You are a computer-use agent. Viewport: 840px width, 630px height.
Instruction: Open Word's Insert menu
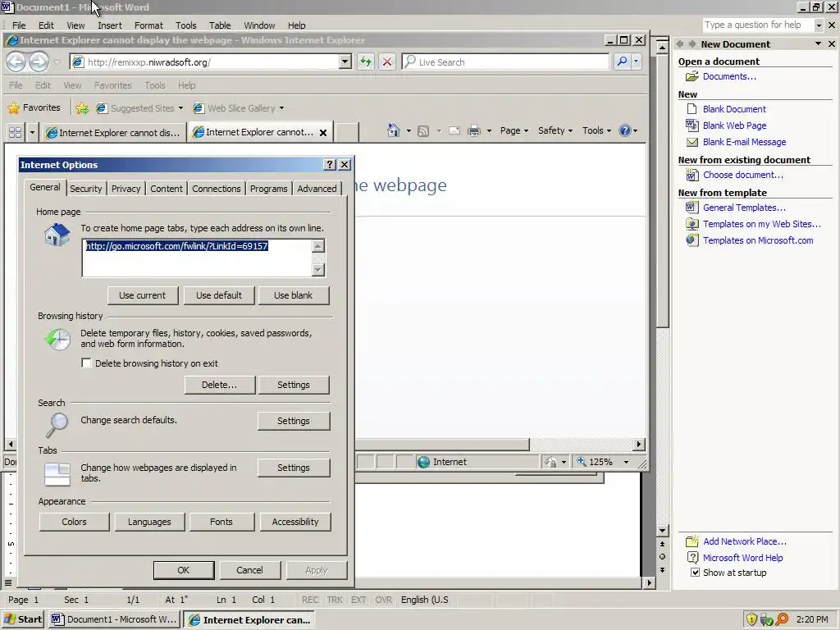(110, 25)
